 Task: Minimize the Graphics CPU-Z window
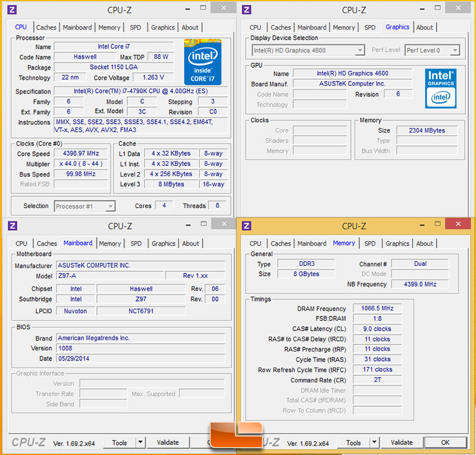[x=422, y=9]
